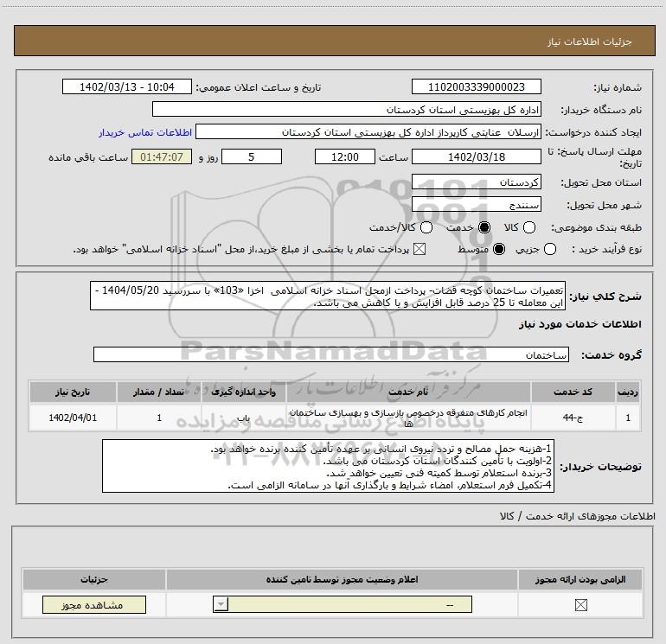Toggle Islamic treasury payment checkbox
Image resolution: width=666 pixels, height=644 pixels.
419,249
